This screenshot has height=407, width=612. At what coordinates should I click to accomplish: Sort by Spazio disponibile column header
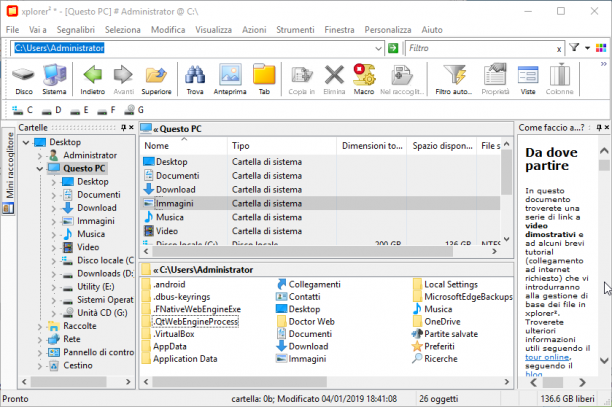[442, 146]
